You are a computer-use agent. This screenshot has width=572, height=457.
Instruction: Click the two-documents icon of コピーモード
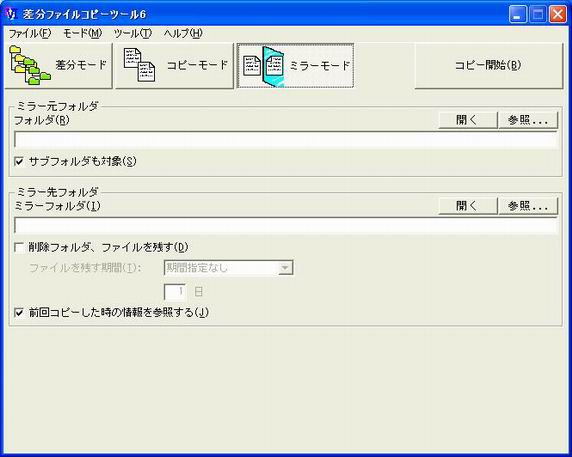point(139,65)
